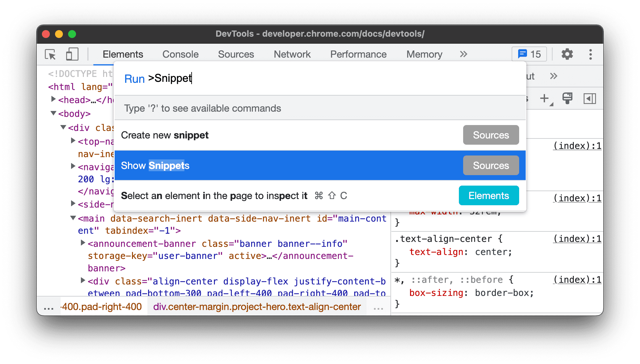Select the Create new snippet option
This screenshot has height=364, width=640.
pos(165,134)
